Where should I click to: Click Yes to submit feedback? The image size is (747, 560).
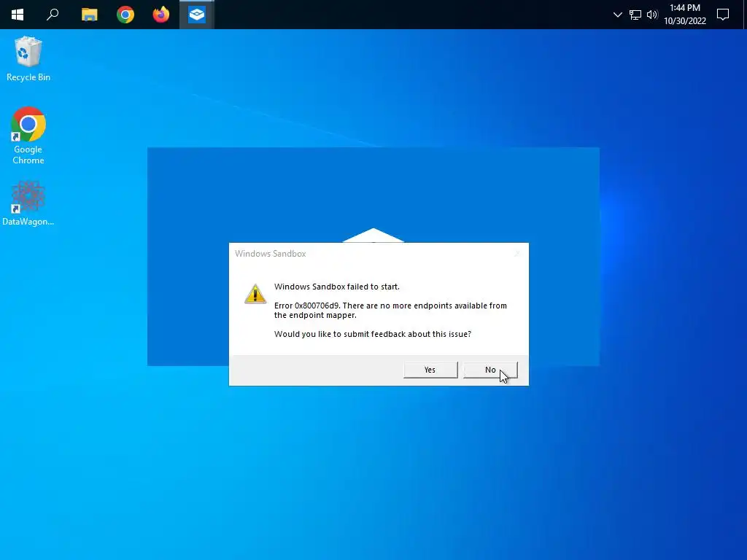430,370
